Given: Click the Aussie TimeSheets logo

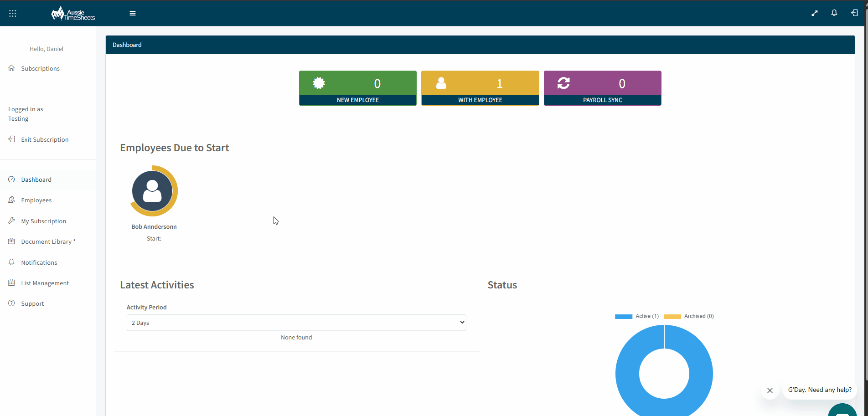Looking at the screenshot, I should click(73, 13).
